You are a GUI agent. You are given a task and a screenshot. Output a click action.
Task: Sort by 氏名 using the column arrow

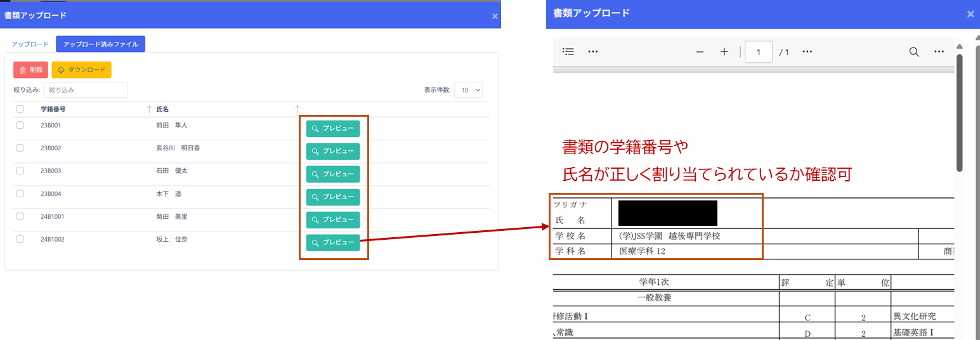pos(297,109)
